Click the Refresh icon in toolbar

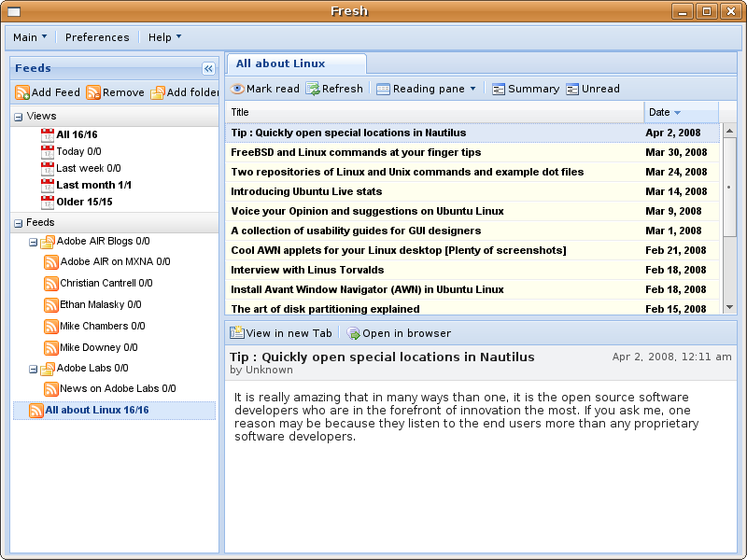(313, 89)
